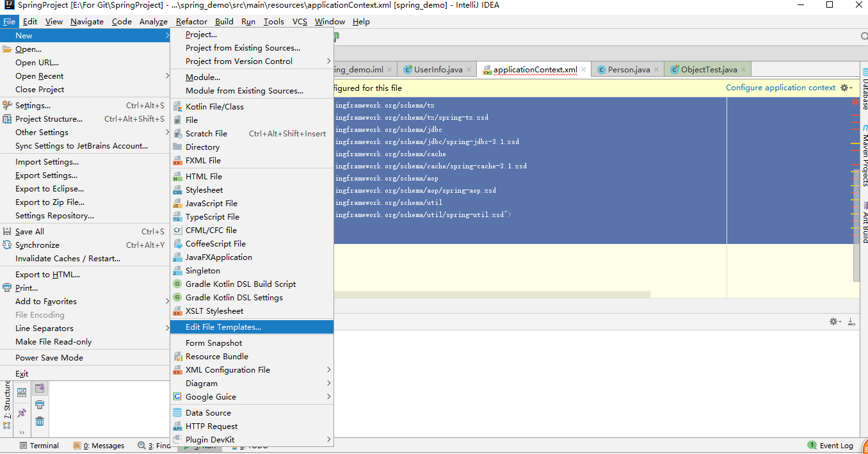
Task: Choose Invalidate Caches / Restart
Action: point(84,259)
